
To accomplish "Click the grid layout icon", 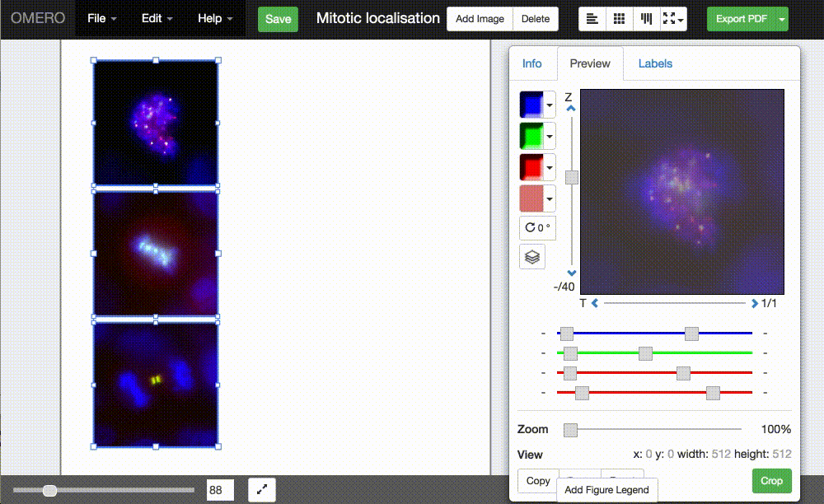I will click(619, 19).
